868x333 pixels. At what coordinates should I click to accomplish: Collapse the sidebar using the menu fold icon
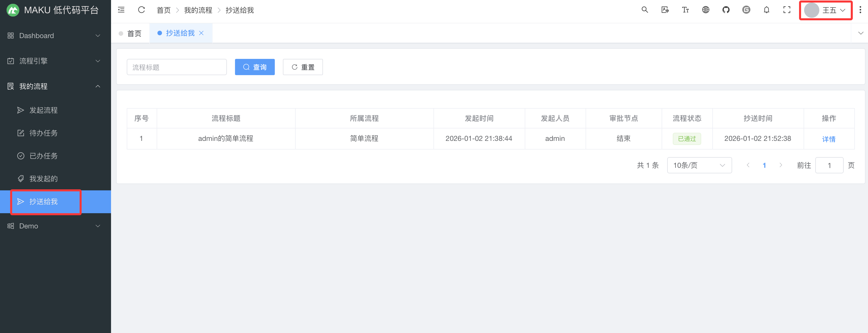click(x=121, y=10)
